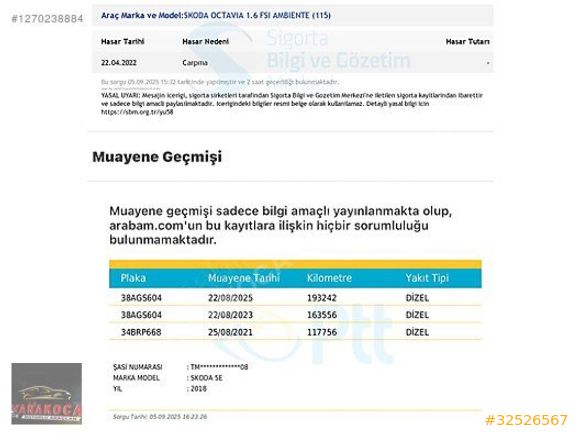Screen dimensions: 580x435
Task: Select damage reason 'Çarpma'
Action: [195, 63]
